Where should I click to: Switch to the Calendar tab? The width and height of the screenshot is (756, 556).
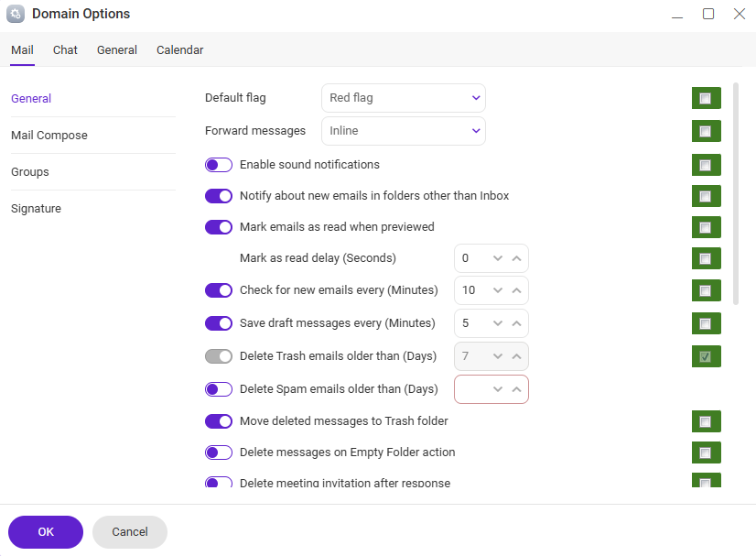pos(179,50)
